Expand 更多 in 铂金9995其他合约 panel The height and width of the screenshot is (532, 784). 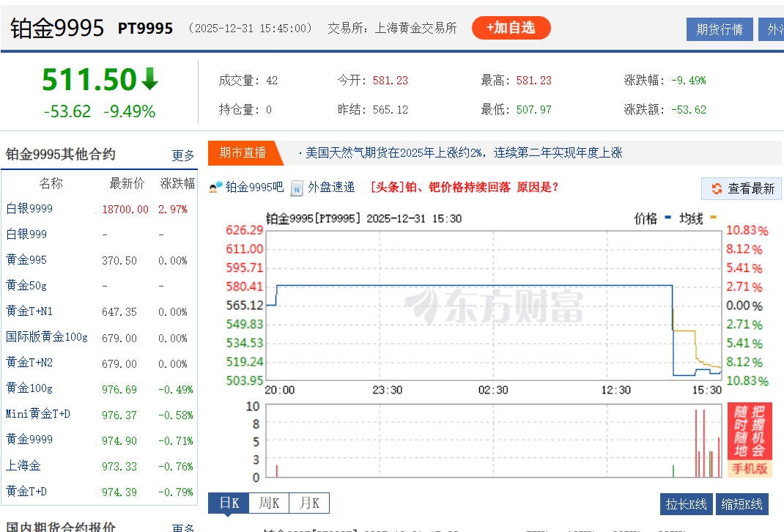(183, 155)
